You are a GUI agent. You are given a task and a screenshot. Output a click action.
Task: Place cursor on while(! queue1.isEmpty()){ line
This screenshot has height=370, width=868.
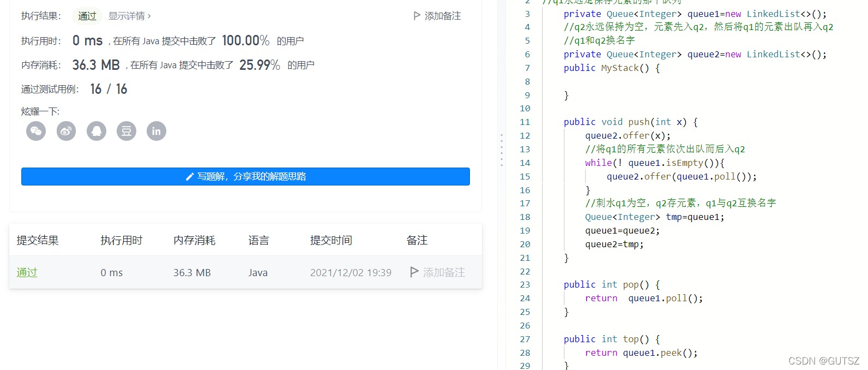coord(655,163)
